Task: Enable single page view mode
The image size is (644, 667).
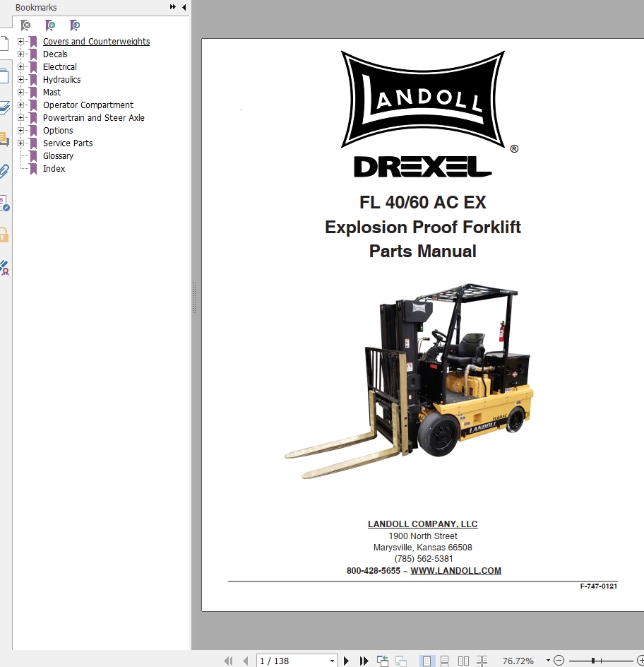Action: pyautogui.click(x=427, y=661)
